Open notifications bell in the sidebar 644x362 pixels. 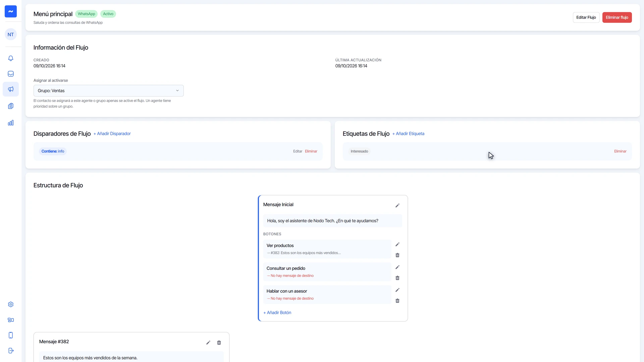pyautogui.click(x=11, y=58)
